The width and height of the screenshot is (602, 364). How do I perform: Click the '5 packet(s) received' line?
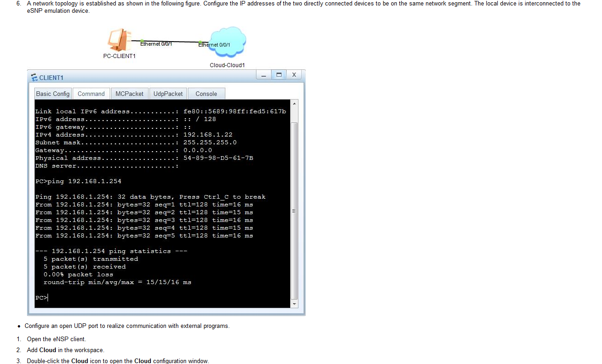pos(85,267)
